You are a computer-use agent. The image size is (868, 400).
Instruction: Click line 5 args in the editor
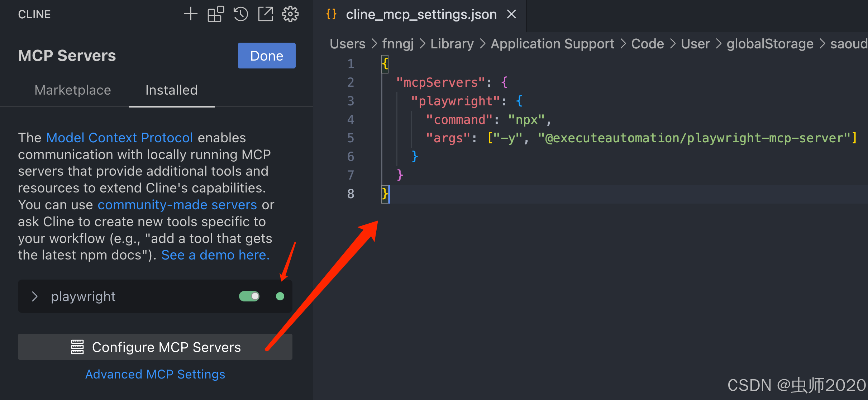coord(448,138)
